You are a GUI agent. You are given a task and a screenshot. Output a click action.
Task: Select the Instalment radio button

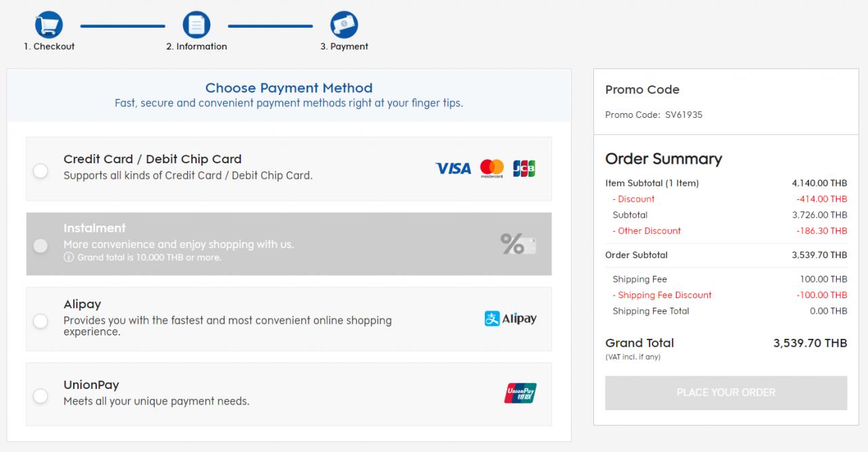41,245
